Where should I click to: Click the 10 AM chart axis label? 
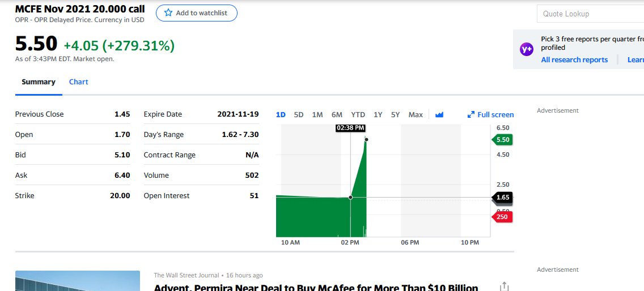pos(290,242)
